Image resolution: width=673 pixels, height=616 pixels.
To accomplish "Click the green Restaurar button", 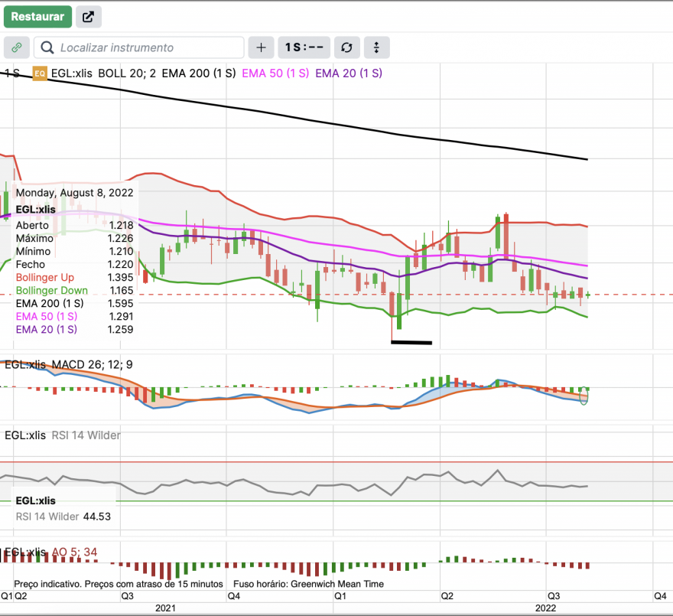I will pos(37,17).
